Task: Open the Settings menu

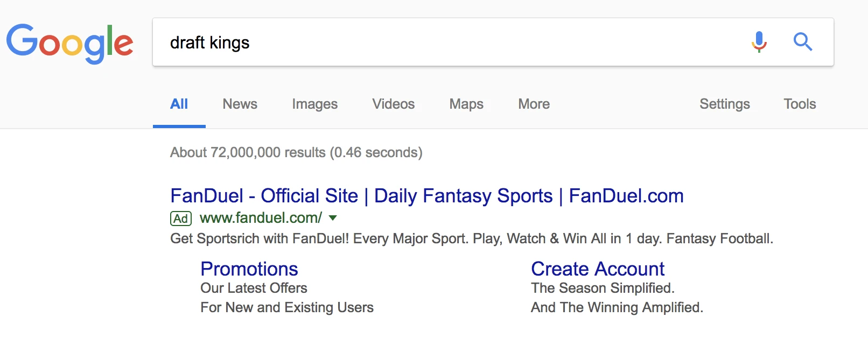Action: (725, 104)
